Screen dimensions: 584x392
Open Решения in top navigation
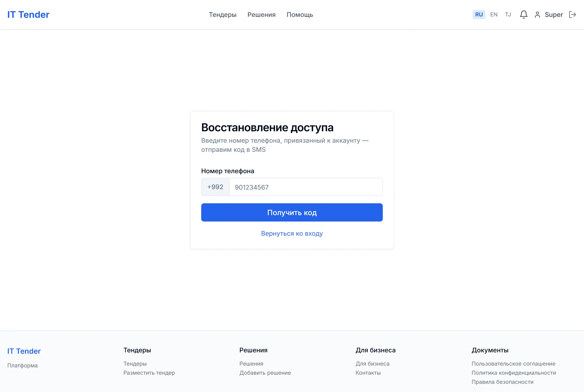click(x=261, y=15)
